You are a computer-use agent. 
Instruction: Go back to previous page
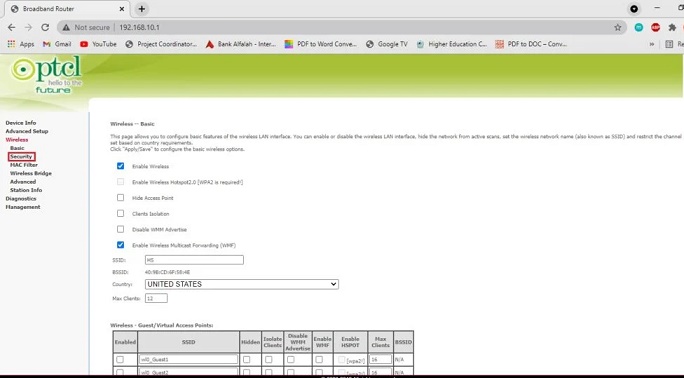(x=12, y=27)
